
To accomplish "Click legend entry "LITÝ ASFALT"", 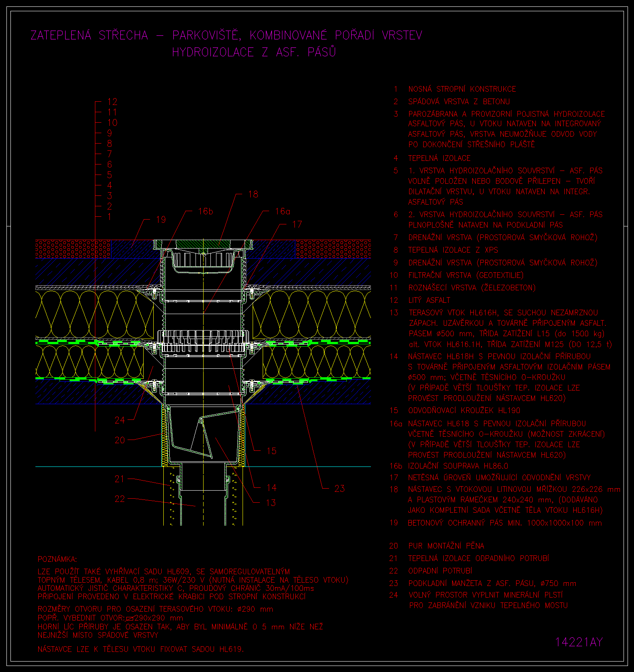I will pos(429,300).
